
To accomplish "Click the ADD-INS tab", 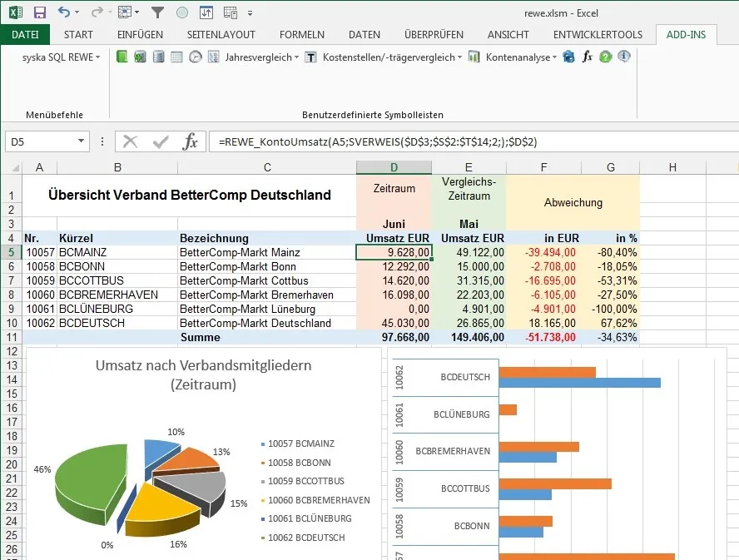I will (x=686, y=34).
